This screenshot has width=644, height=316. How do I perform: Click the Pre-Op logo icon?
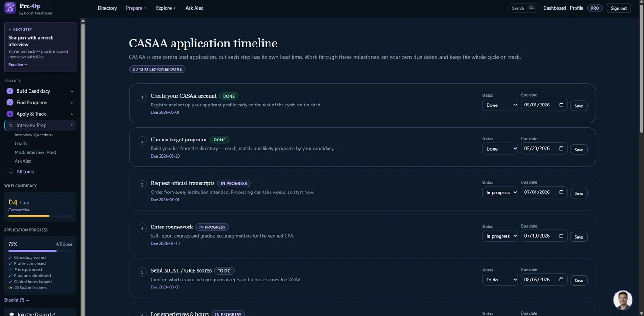[x=10, y=8]
